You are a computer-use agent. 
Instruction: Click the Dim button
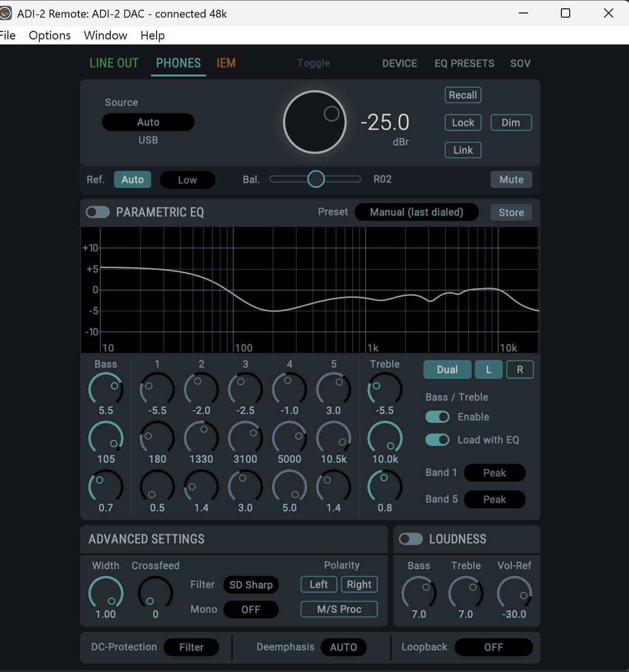pyautogui.click(x=511, y=123)
